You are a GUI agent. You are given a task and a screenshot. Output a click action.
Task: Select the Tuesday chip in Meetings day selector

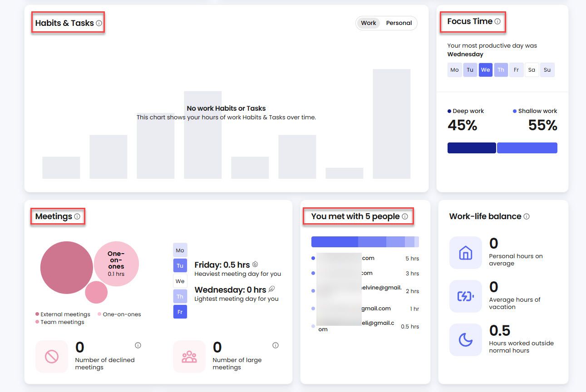pyautogui.click(x=180, y=265)
